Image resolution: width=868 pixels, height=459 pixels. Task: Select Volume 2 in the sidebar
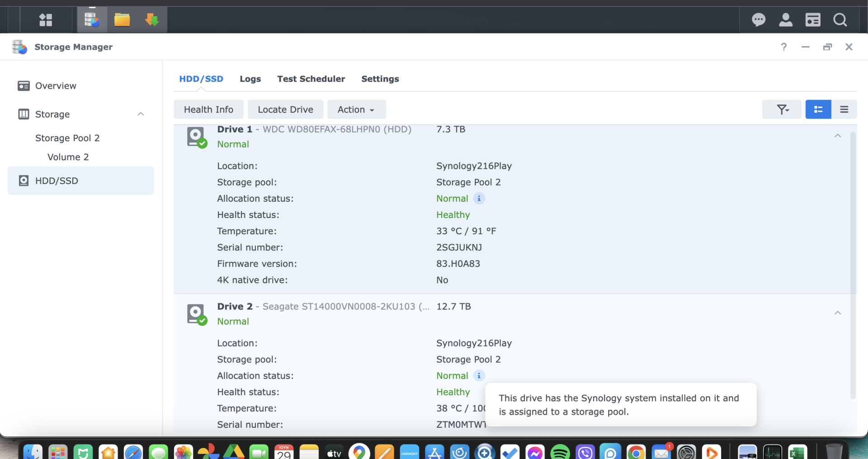tap(68, 157)
